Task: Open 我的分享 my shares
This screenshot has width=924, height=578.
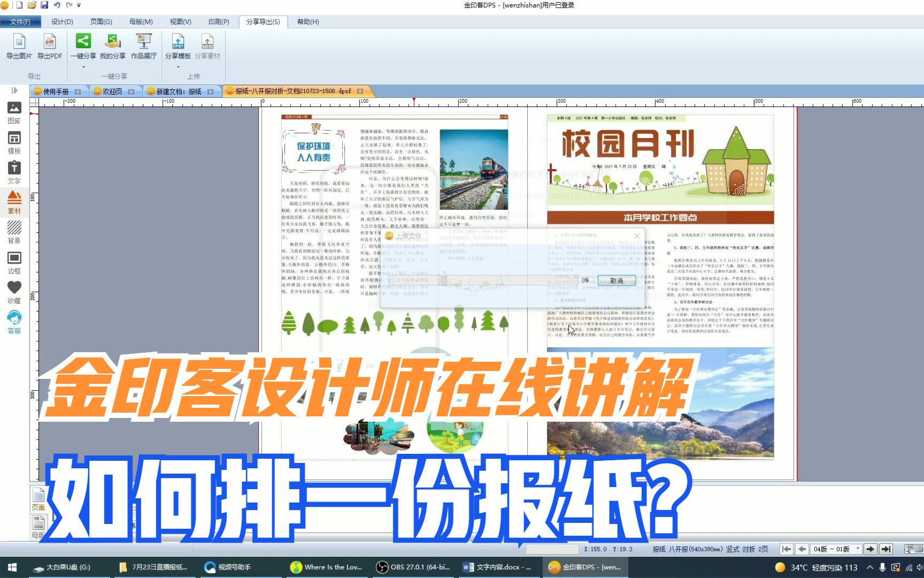Action: click(113, 46)
